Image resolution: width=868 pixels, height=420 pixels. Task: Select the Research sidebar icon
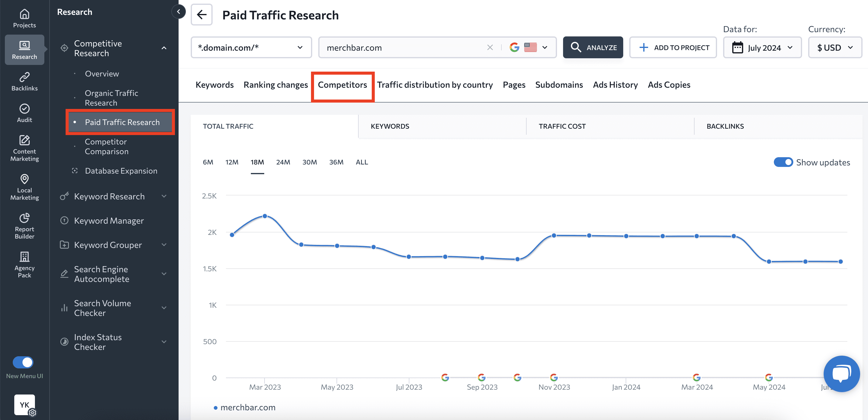click(24, 49)
